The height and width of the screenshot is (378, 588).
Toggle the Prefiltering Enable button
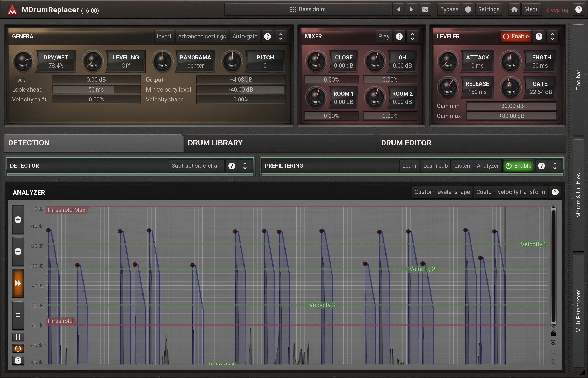click(x=518, y=166)
